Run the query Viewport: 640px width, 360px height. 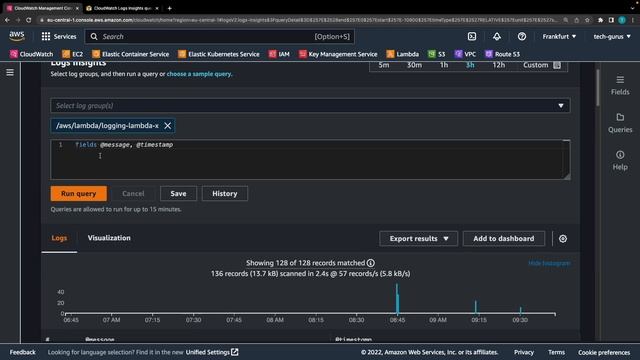click(79, 193)
